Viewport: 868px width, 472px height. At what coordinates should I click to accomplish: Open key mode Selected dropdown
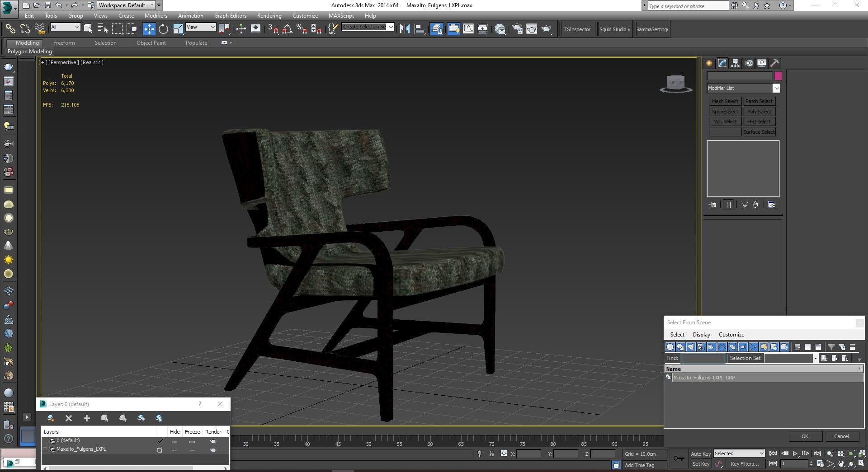coord(739,453)
